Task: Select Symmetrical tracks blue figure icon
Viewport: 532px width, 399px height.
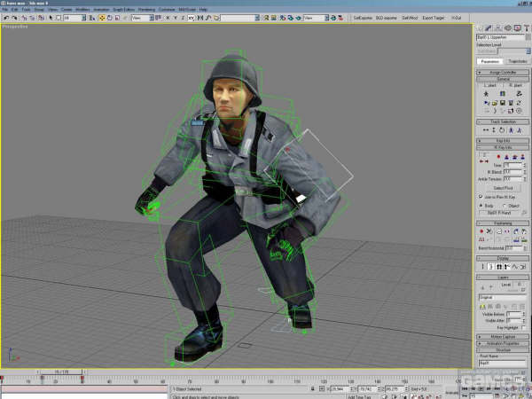Action: coord(511,130)
